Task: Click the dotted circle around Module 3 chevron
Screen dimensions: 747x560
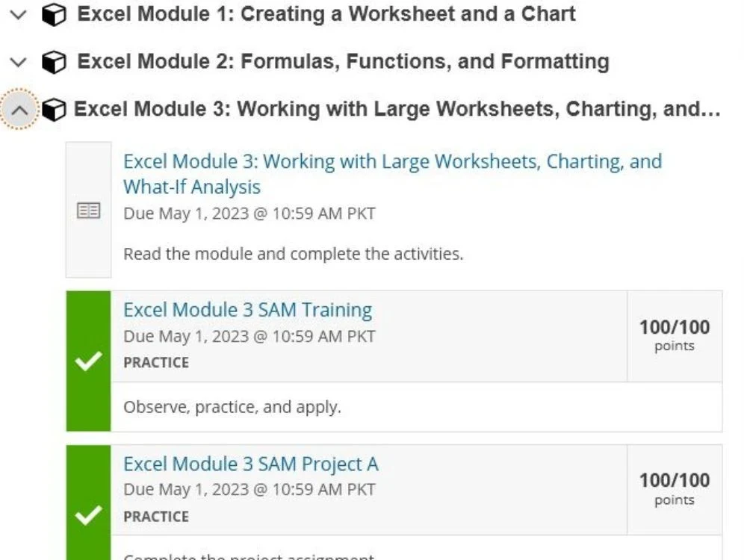Action: 19,109
